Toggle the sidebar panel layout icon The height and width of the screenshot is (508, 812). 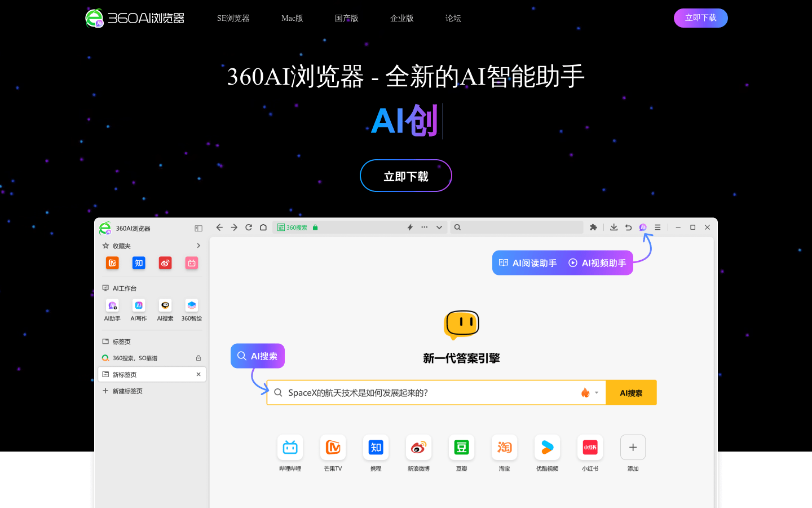click(198, 228)
